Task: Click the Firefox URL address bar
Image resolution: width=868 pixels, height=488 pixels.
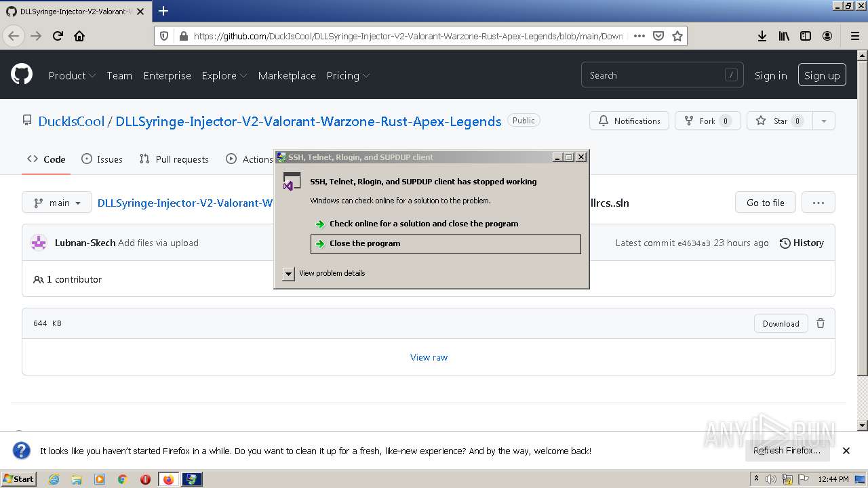Action: (409, 36)
